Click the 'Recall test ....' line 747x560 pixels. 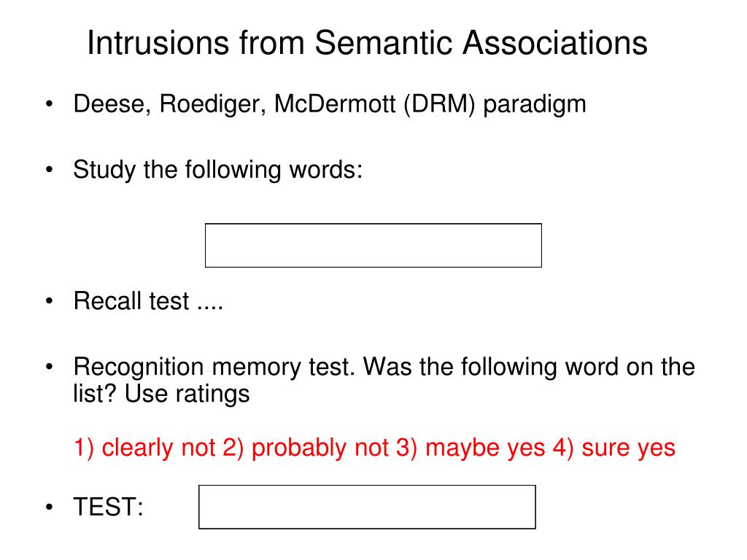click(148, 301)
